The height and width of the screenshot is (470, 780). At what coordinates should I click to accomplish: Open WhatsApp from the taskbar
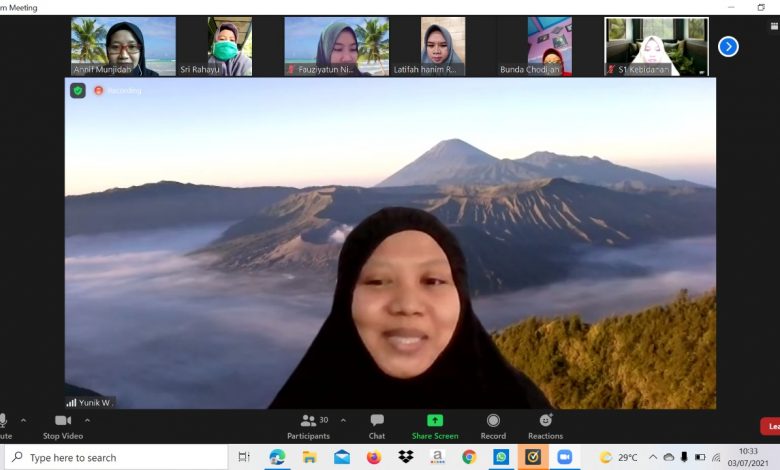[x=501, y=457]
